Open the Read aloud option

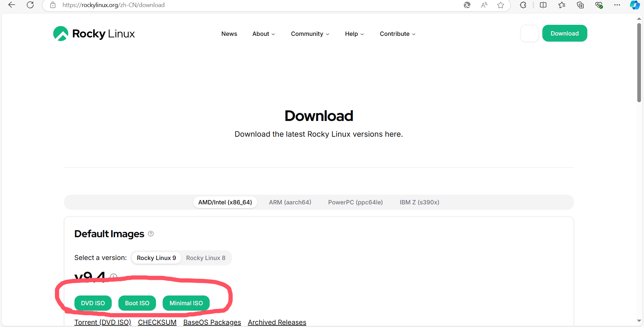click(x=484, y=5)
